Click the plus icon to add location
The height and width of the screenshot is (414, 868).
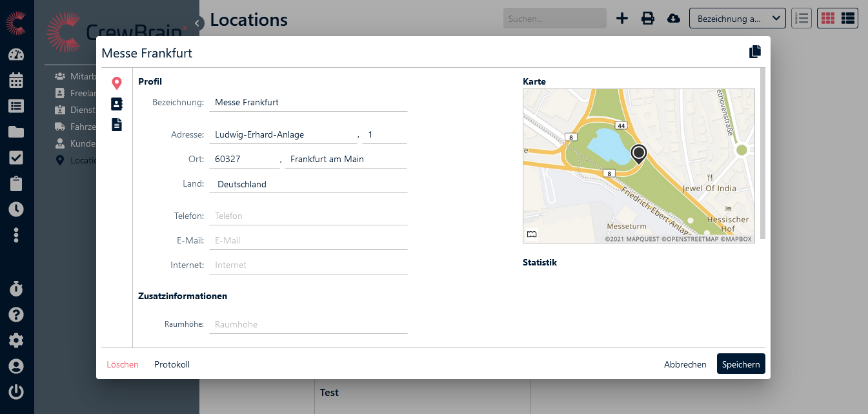coord(622,18)
